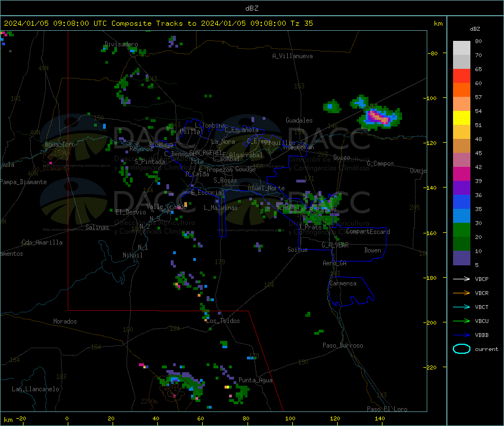Viewport: 504px width, 426px height.
Task: Click the Nihuil map label
Action: click(133, 255)
